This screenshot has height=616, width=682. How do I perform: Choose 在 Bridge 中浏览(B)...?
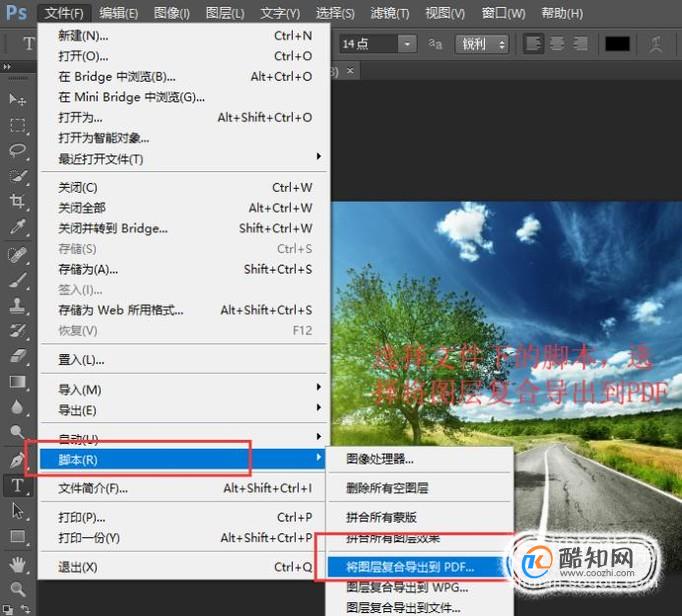[184, 77]
